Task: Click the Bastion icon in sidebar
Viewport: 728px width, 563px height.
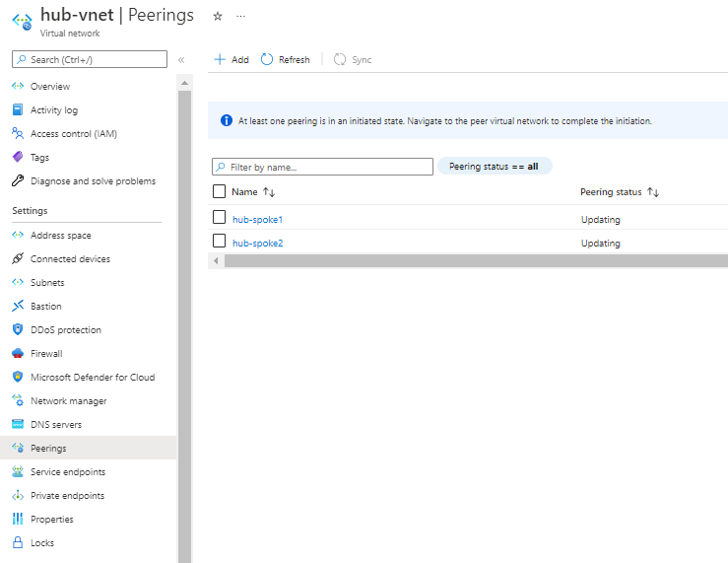Action: (18, 307)
